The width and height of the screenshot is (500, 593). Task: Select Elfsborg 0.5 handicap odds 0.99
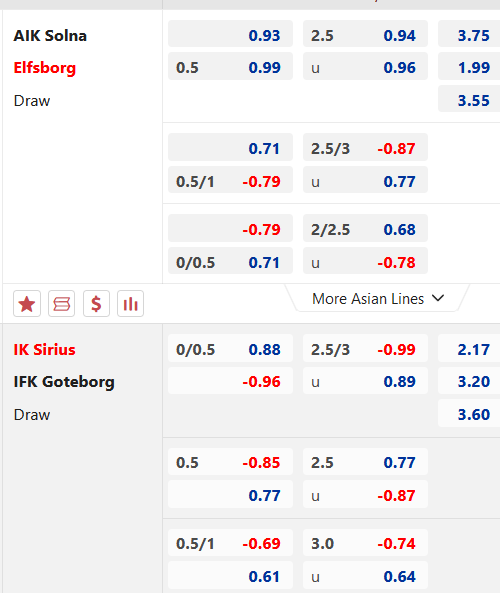pos(230,68)
